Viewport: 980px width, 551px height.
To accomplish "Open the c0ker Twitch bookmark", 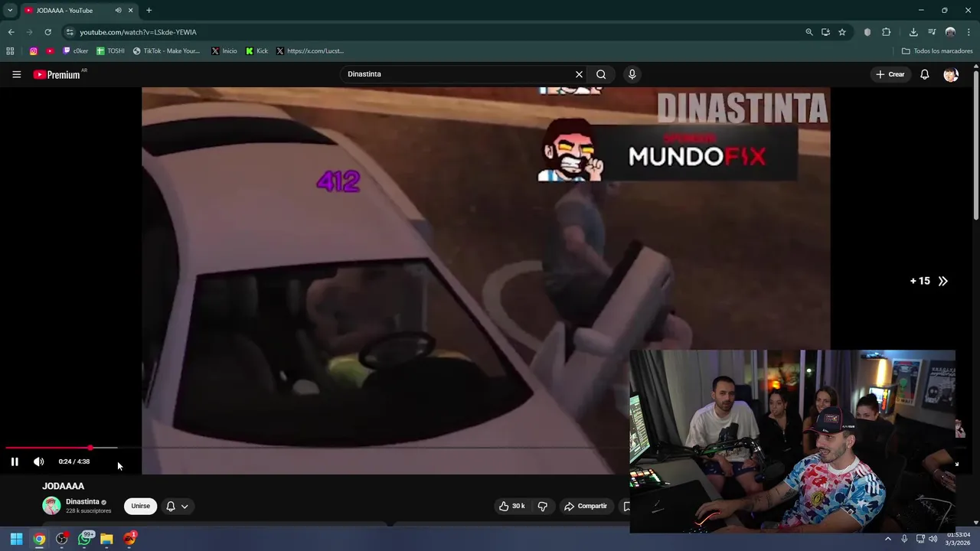I will click(x=75, y=51).
